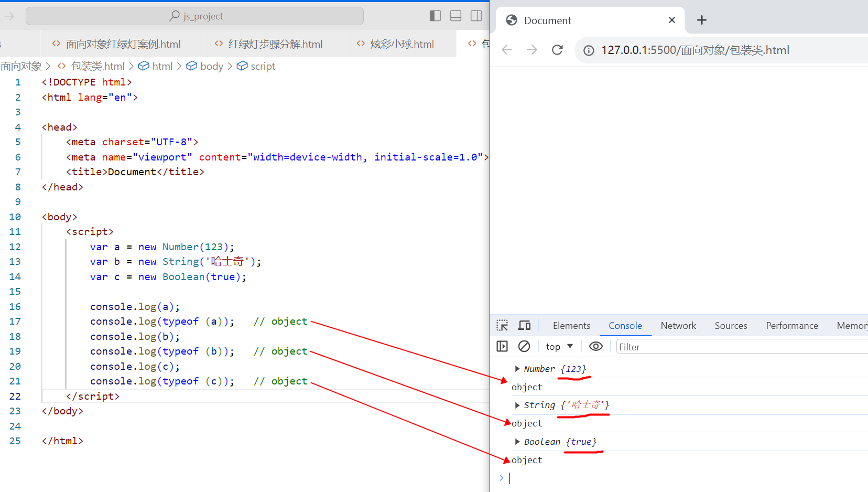The width and height of the screenshot is (868, 492).
Task: Click the 面向对象 breadcrumb folder
Action: (x=21, y=66)
